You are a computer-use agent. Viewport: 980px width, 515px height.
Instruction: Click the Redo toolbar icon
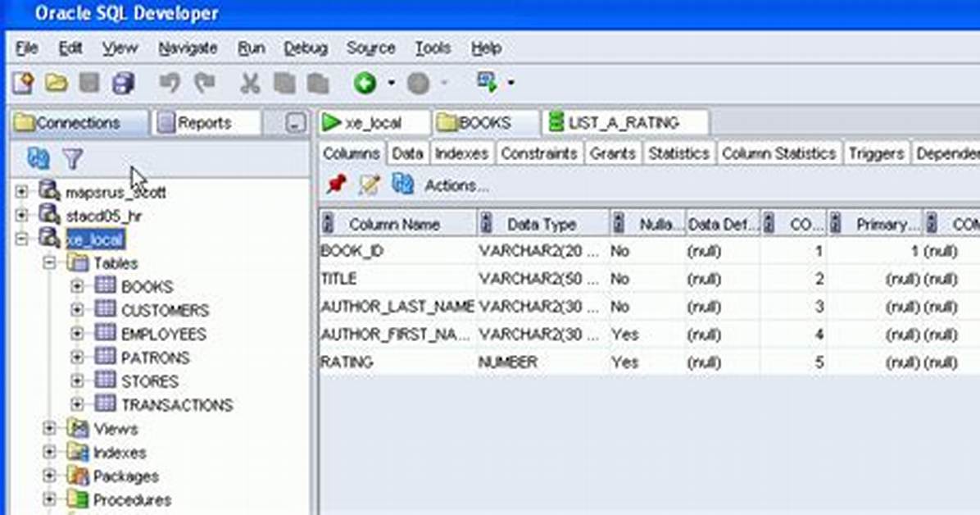204,83
